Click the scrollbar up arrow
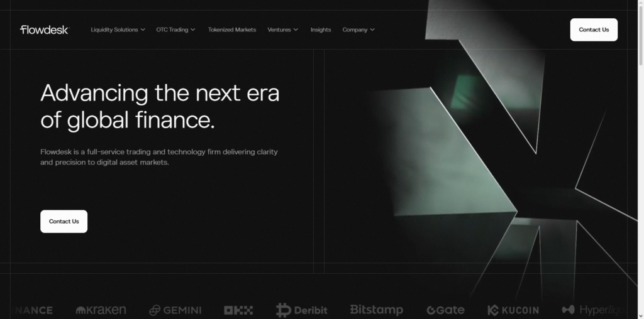The width and height of the screenshot is (644, 319). point(641,3)
